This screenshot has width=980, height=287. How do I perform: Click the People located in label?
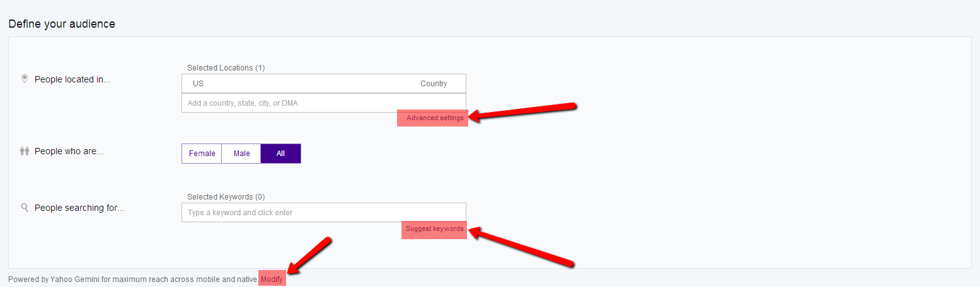click(72, 80)
